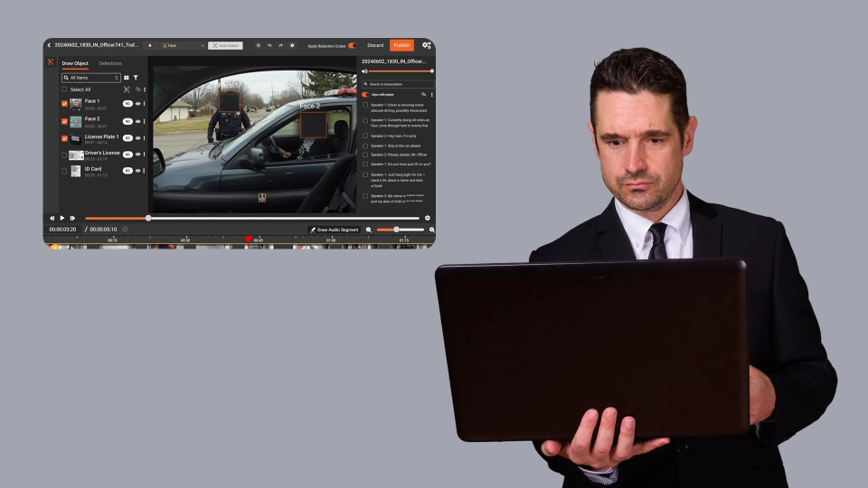Click the All Items search field
The height and width of the screenshot is (488, 868).
click(90, 78)
